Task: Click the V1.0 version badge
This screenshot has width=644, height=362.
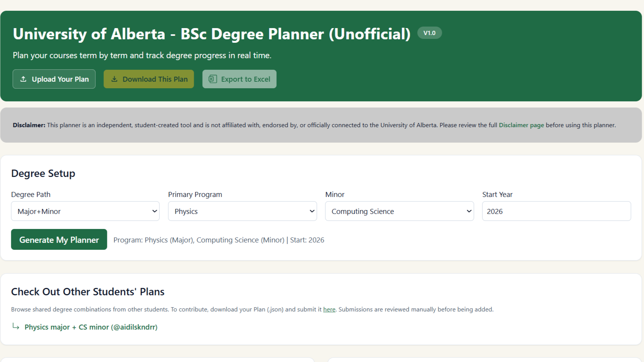Action: tap(429, 33)
